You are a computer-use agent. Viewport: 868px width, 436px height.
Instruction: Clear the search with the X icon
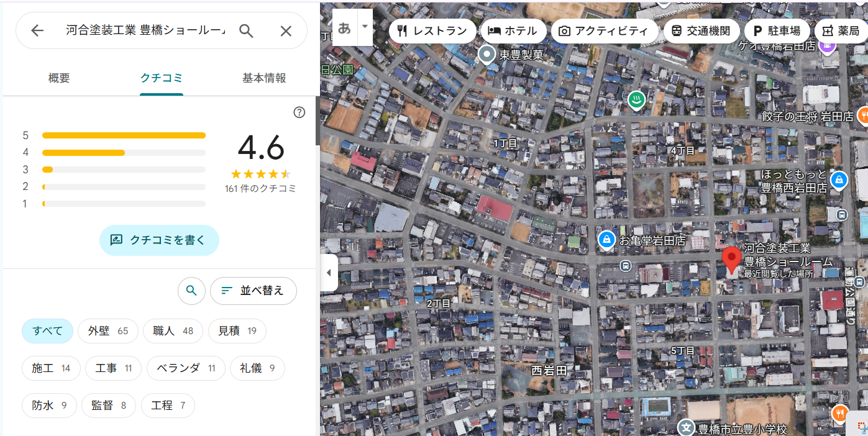click(286, 31)
